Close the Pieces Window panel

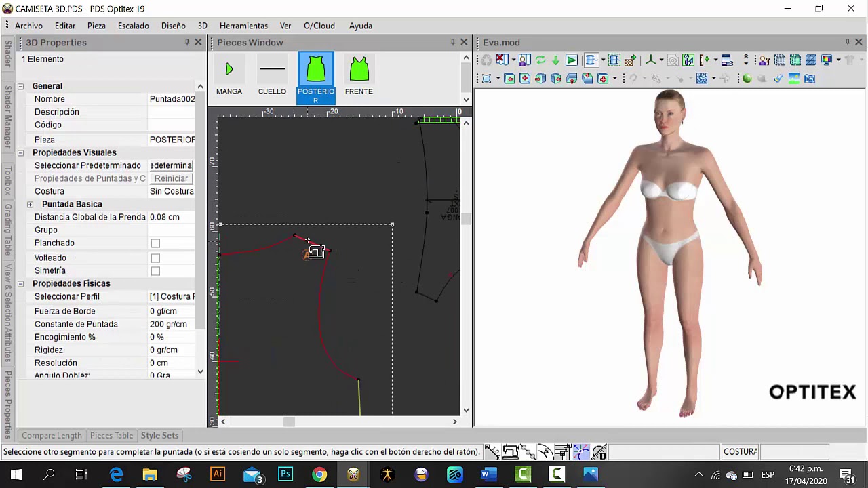tap(464, 42)
